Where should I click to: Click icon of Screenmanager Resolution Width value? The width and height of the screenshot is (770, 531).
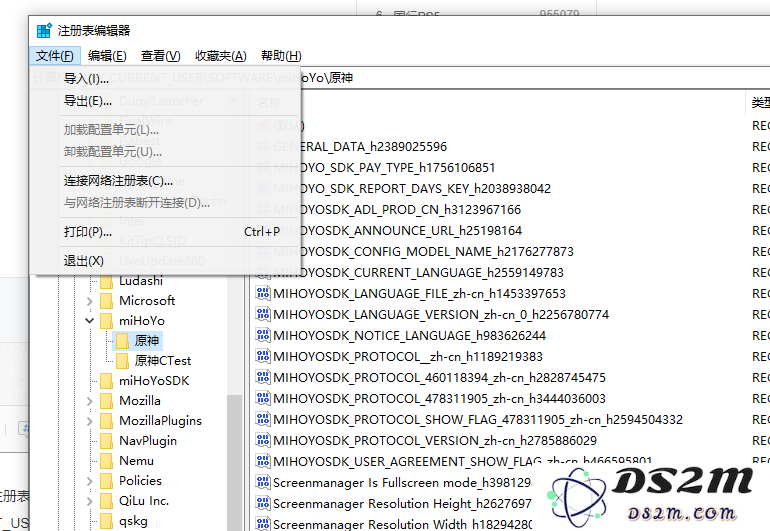263,524
